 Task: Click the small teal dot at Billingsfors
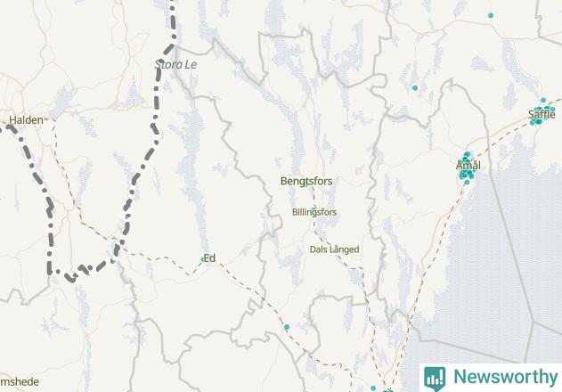[x=314, y=209]
